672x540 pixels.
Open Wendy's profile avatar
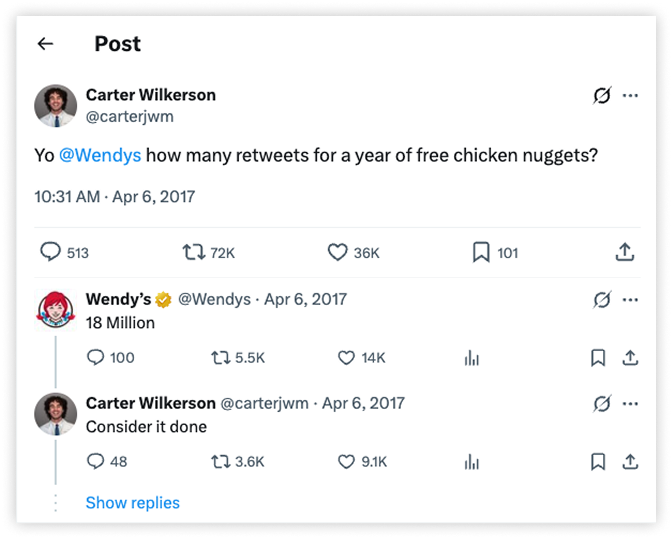tap(56, 310)
